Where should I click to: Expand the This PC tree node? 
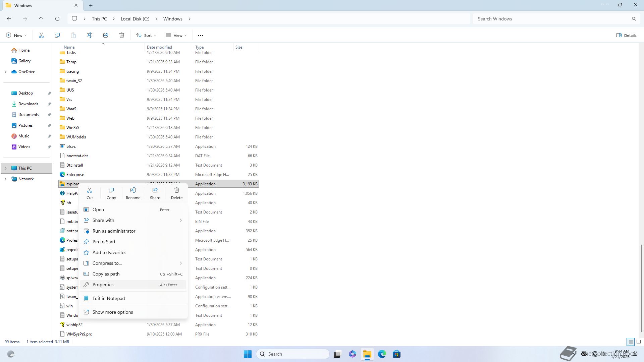tap(5, 168)
